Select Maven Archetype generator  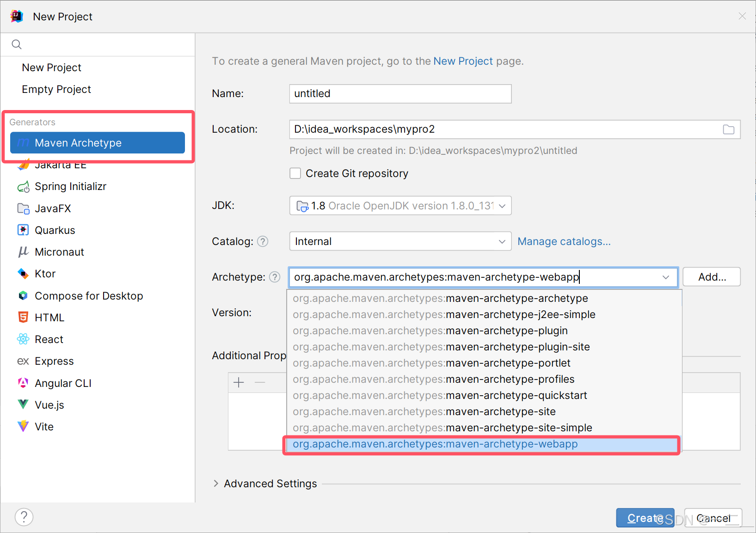point(98,143)
